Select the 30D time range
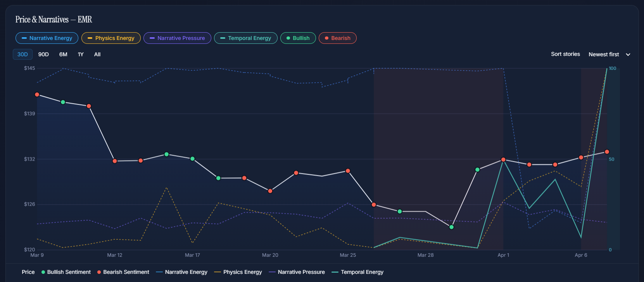644x282 pixels. [22, 54]
